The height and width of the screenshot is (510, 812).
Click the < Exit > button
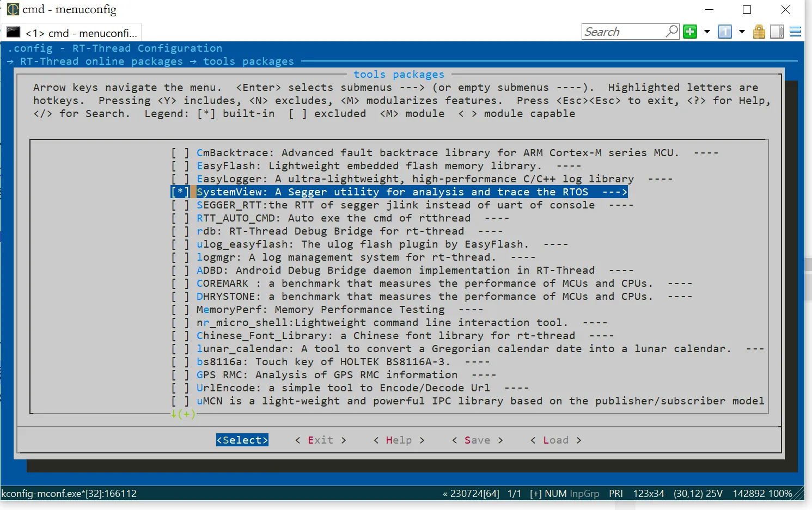click(x=321, y=440)
